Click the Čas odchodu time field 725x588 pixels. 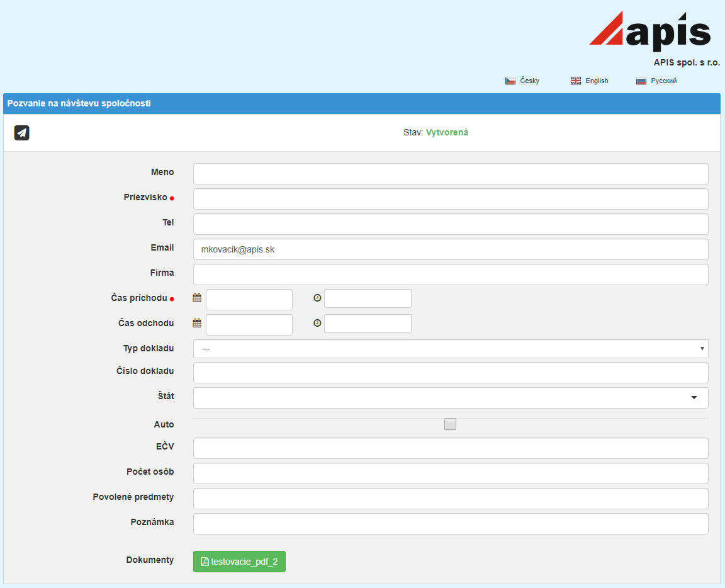coord(368,324)
